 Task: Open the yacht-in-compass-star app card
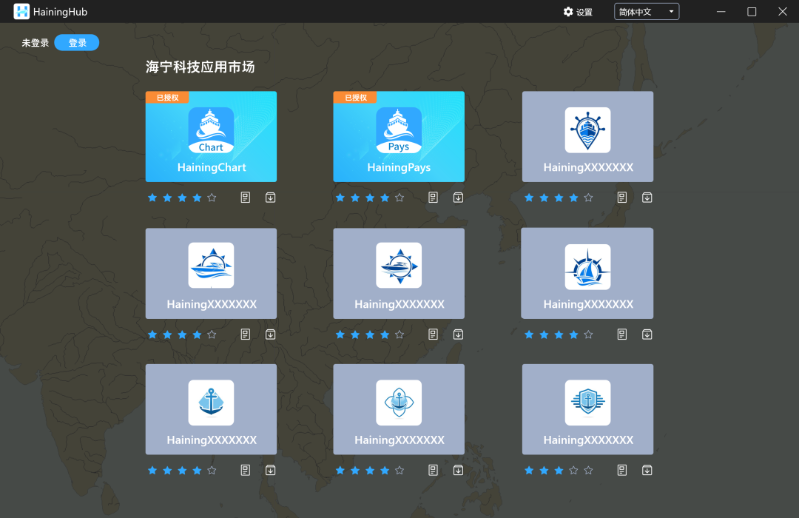tap(398, 274)
